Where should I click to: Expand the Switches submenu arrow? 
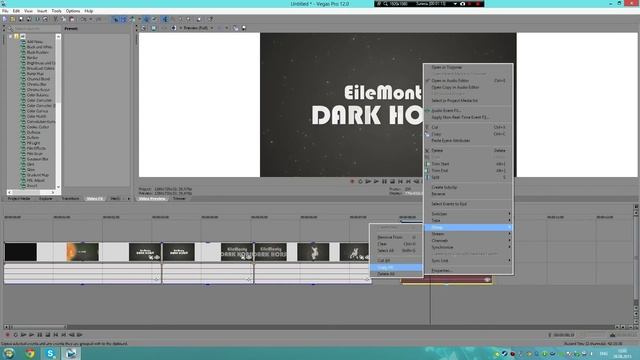(509, 214)
